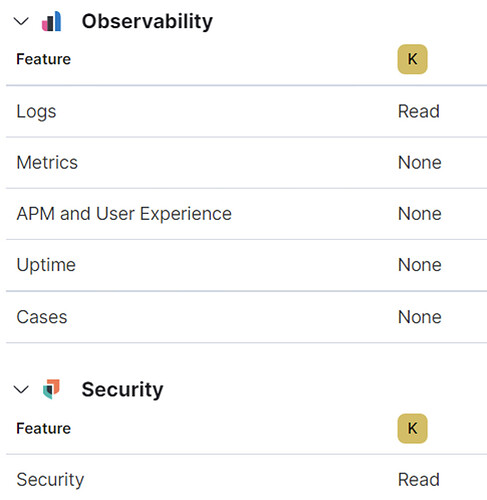Click the None privilege for Uptime
This screenshot has width=487, height=500.
tap(420, 265)
